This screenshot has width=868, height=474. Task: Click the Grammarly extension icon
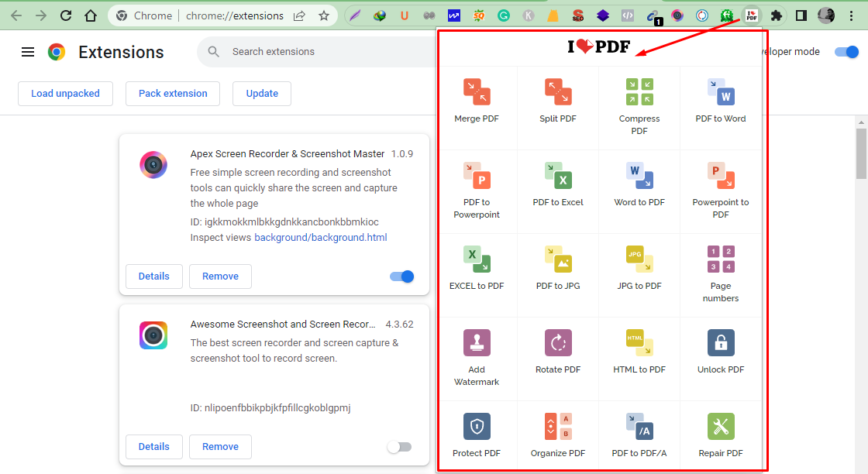click(x=503, y=15)
